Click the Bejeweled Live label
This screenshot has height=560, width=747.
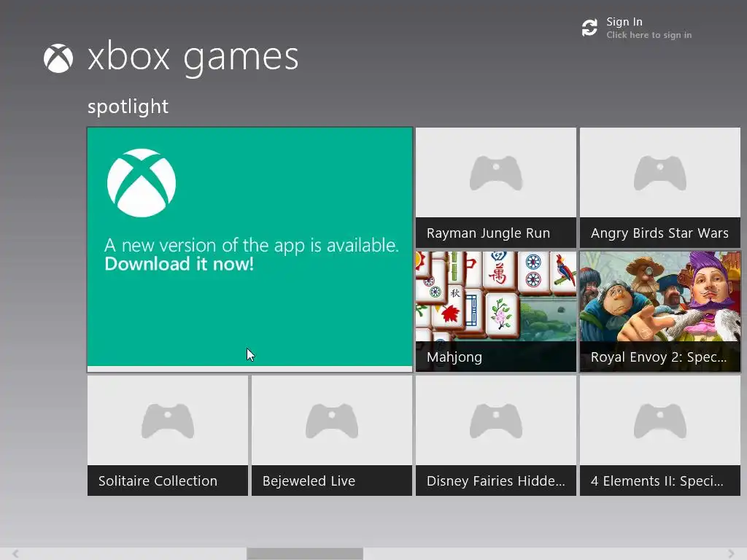click(309, 481)
